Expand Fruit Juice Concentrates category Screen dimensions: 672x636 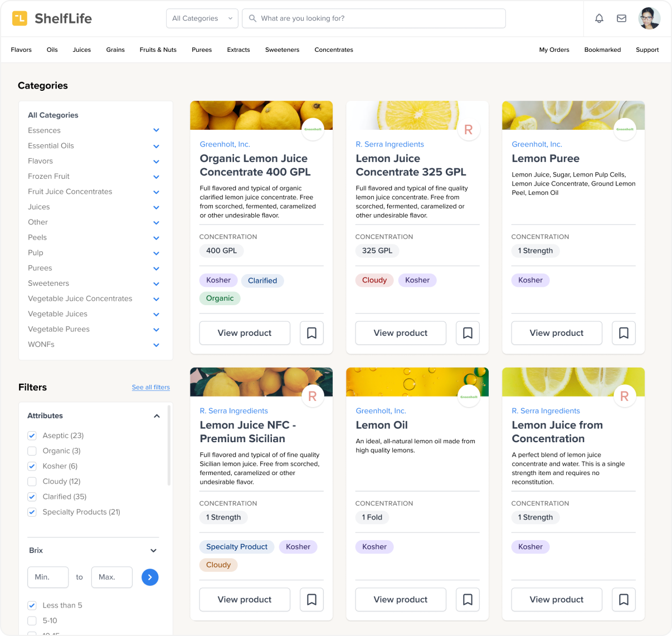[x=157, y=192]
